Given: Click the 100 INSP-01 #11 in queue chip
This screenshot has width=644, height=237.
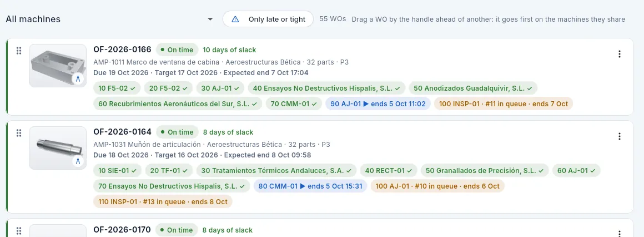Looking at the screenshot, I should [503, 103].
